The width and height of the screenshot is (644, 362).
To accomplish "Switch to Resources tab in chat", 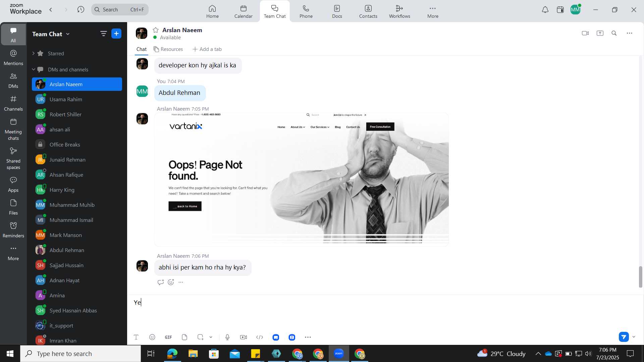I will pyautogui.click(x=168, y=49).
